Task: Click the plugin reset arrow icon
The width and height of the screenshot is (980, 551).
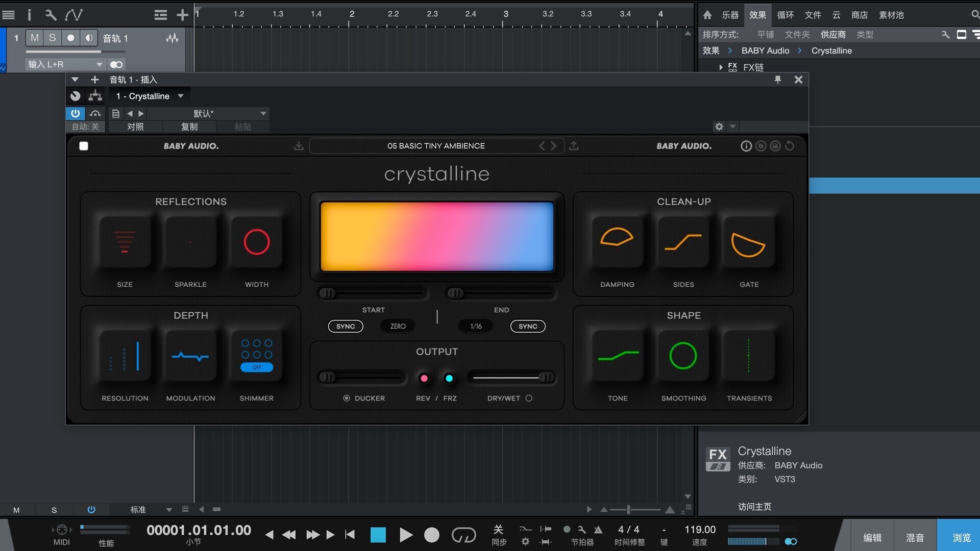Action: tap(790, 146)
